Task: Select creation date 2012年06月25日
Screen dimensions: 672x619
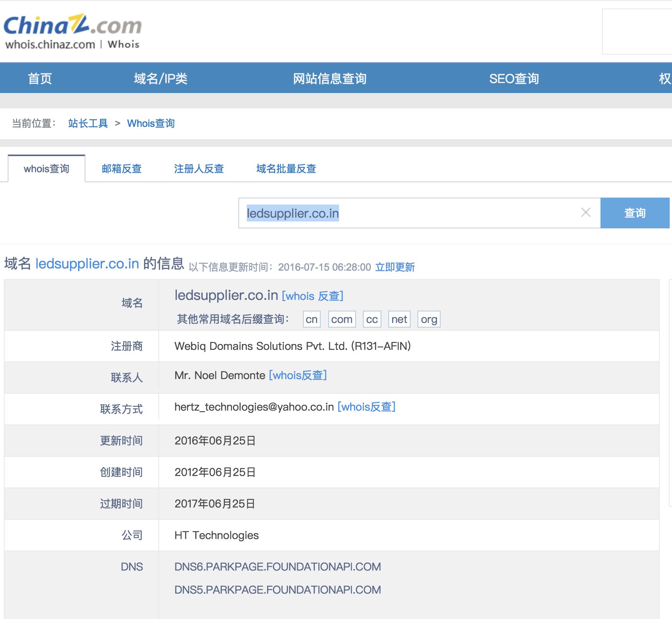Action: click(215, 472)
